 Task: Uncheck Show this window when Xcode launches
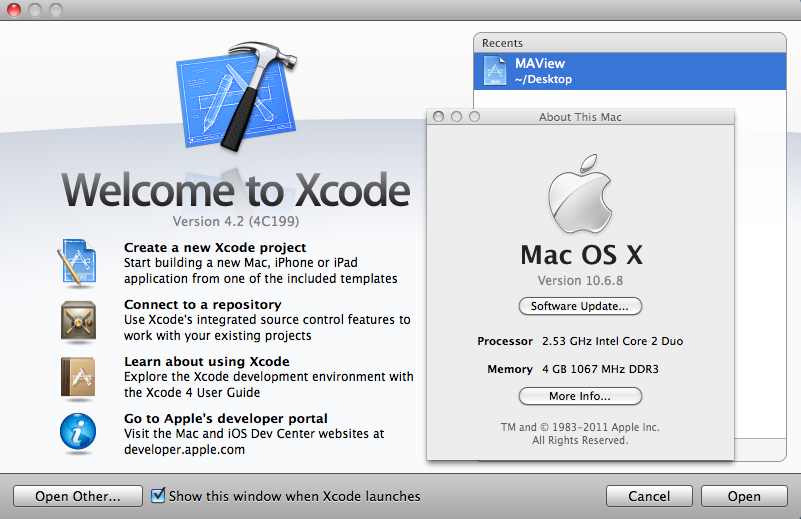158,495
